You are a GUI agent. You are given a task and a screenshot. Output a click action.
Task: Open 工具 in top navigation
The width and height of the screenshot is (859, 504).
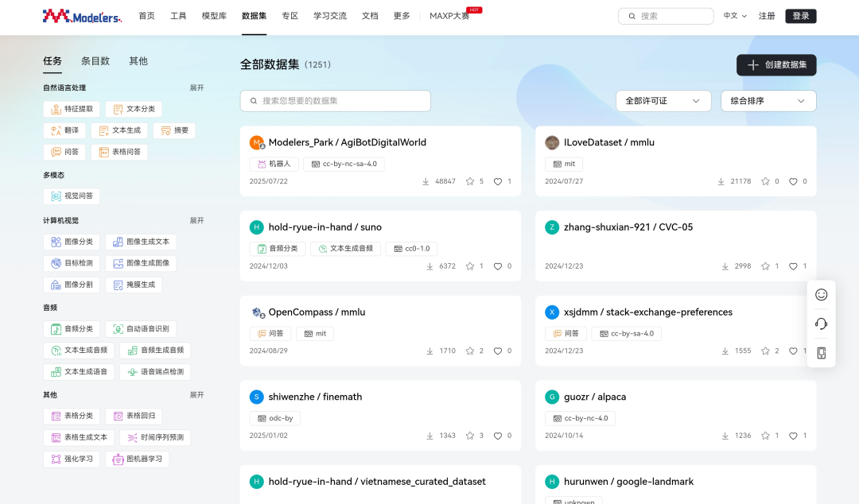point(178,16)
